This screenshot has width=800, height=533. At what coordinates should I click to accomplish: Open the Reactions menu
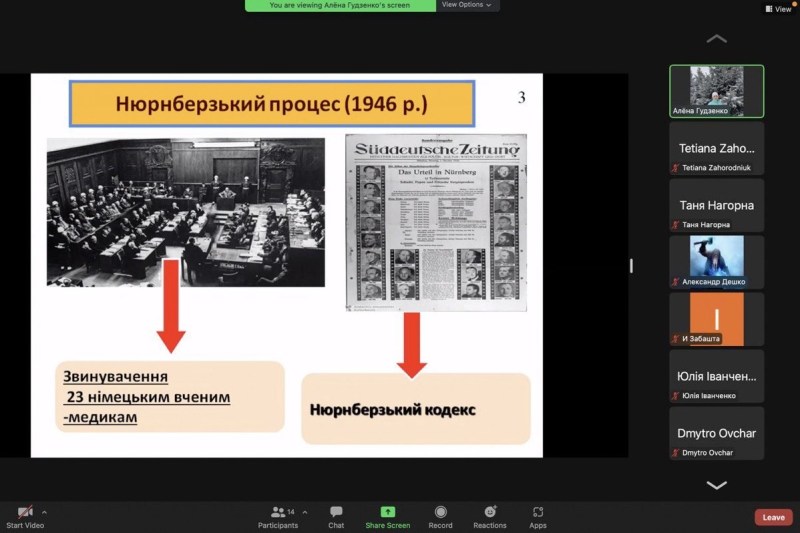pos(490,517)
